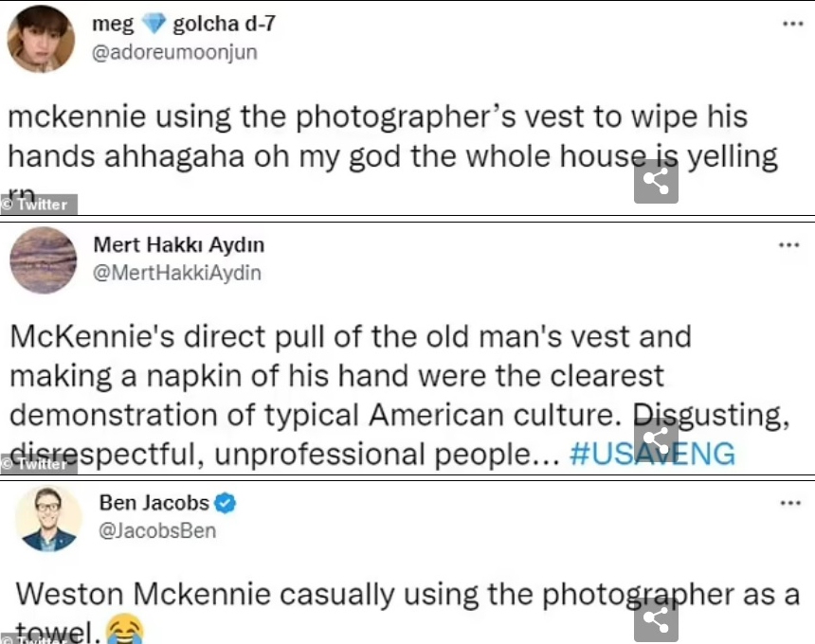This screenshot has height=644, width=815.
Task: Open the #USAVENG hashtag
Action: click(652, 454)
